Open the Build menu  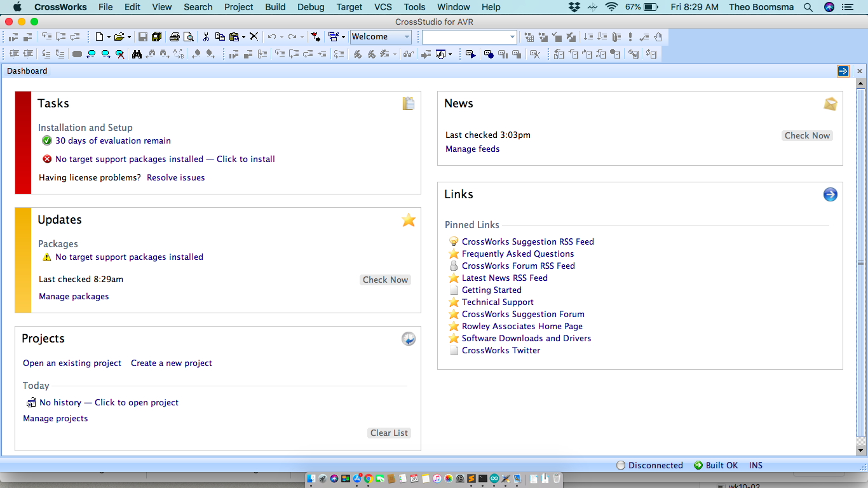click(275, 7)
